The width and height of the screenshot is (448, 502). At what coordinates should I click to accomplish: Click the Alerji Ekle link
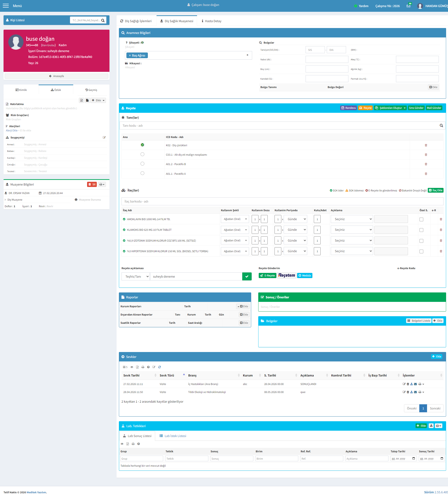(12, 130)
